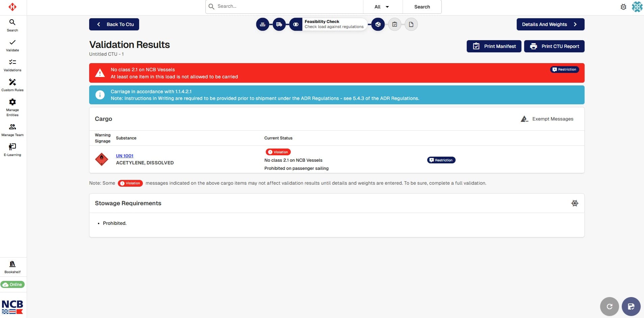This screenshot has height=318, width=644.
Task: Click the Print CTU Report button
Action: pos(554,46)
